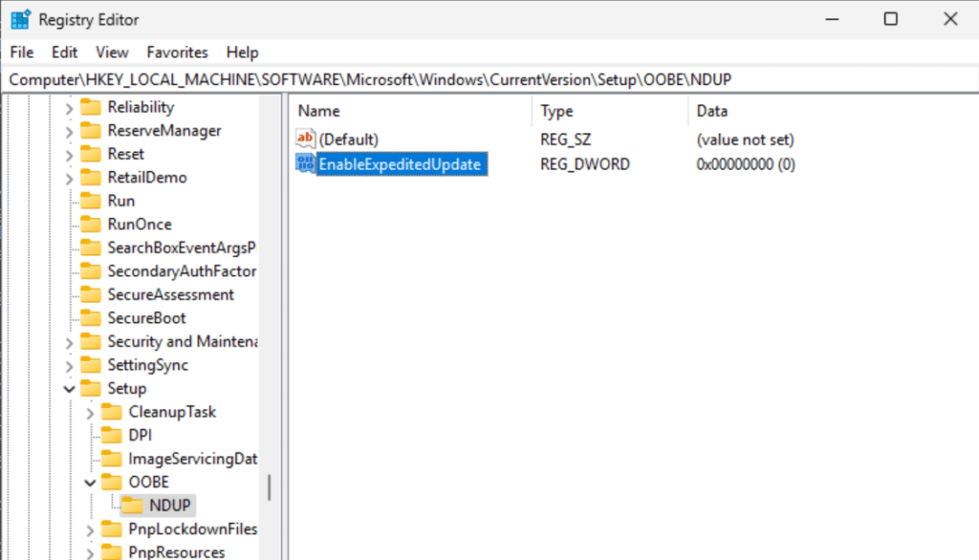Click the PnpResources folder icon

click(112, 552)
